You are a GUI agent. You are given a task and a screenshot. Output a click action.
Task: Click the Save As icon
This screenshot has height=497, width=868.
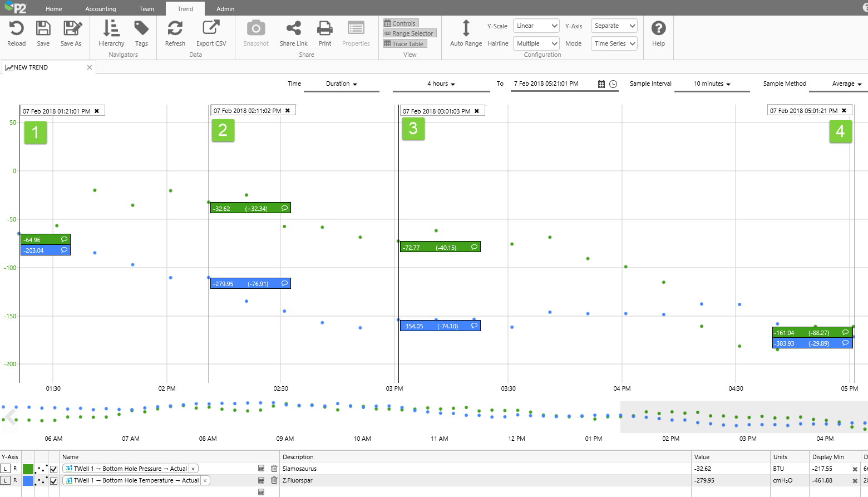tap(72, 28)
